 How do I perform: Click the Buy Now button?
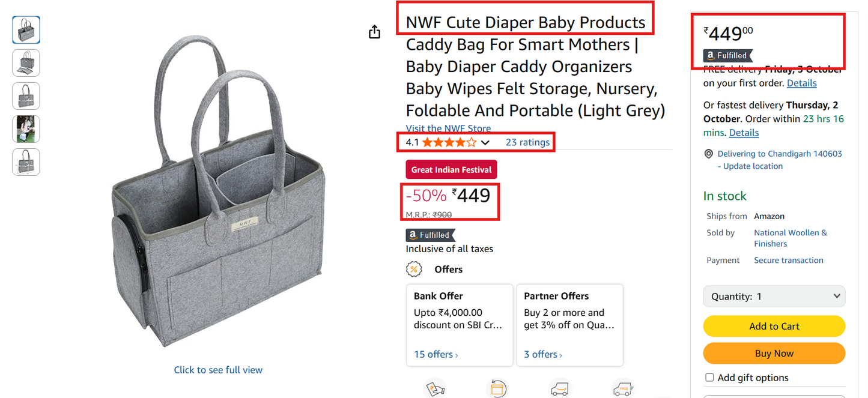[x=774, y=353]
